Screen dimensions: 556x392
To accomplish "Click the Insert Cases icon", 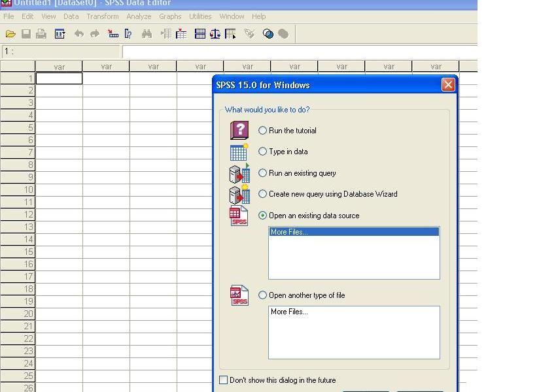I will pos(166,34).
